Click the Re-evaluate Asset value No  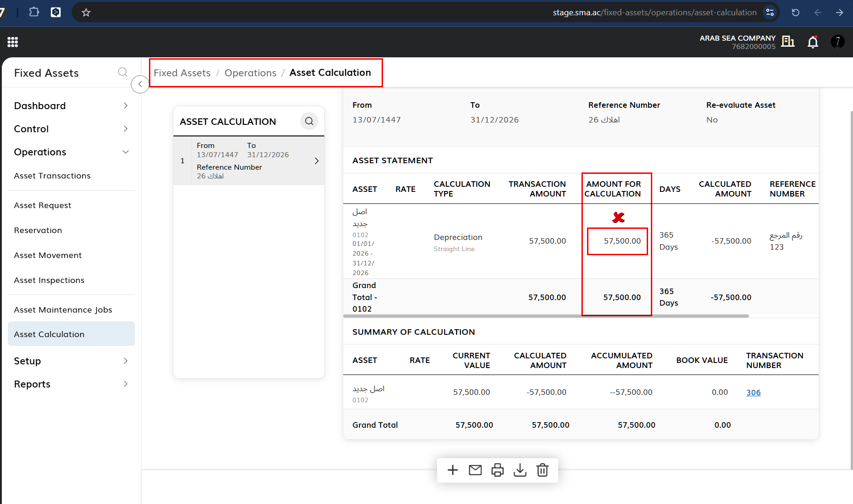point(712,120)
